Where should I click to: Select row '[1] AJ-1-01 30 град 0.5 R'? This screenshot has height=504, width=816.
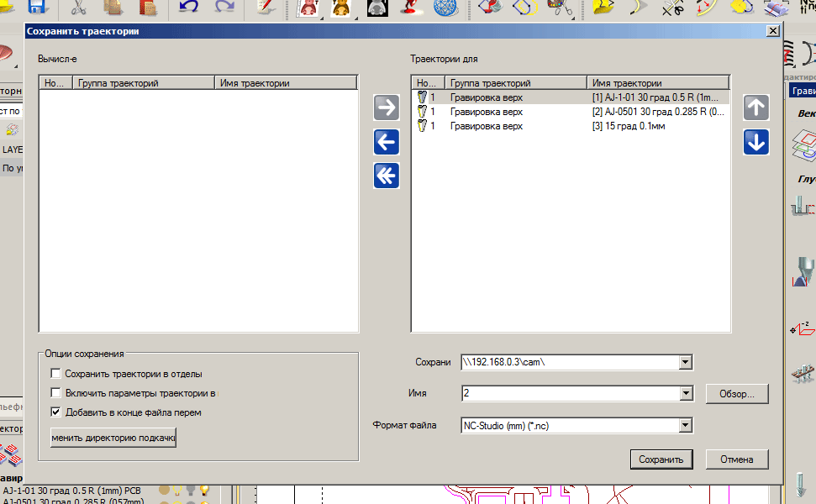[571, 97]
